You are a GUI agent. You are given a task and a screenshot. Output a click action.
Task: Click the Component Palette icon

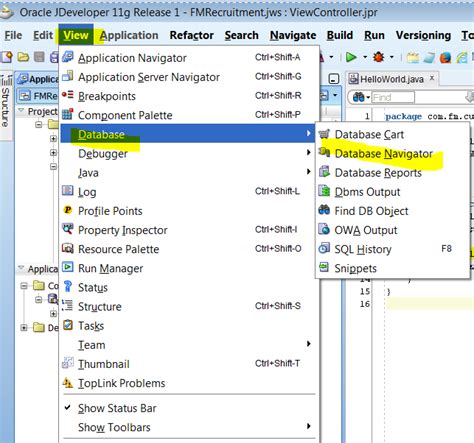(x=68, y=114)
